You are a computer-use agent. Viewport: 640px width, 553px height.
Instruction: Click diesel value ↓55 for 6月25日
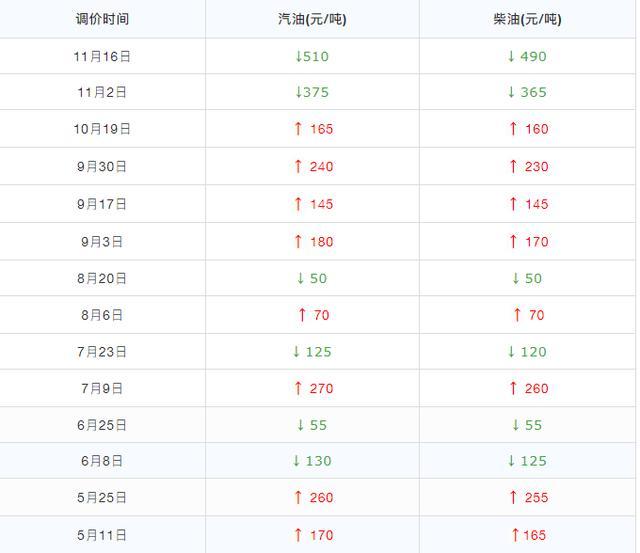[x=527, y=425]
